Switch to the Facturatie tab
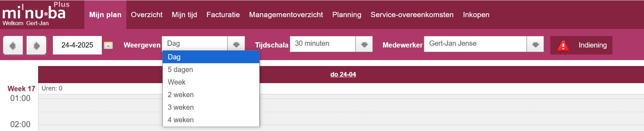Screen dimensions: 644x131 [223, 15]
